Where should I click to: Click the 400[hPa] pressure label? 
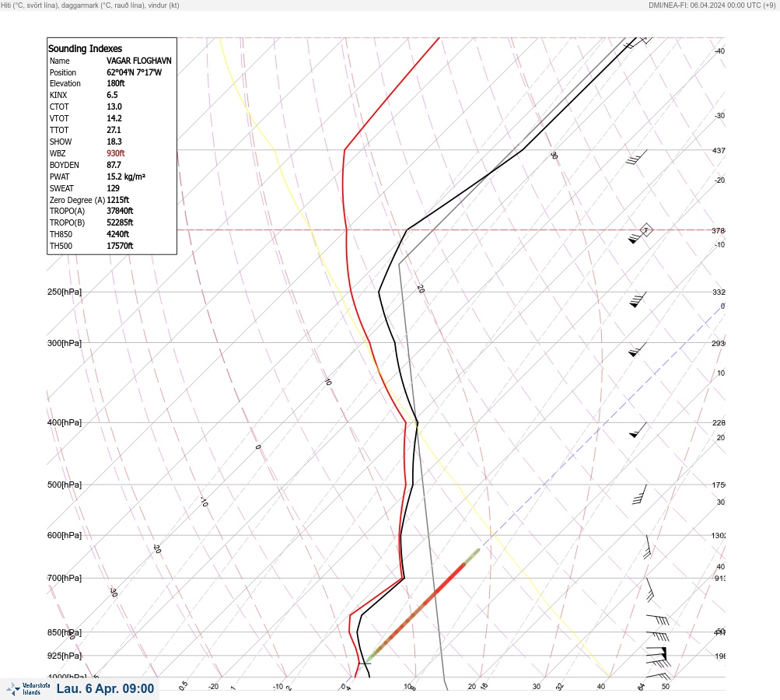65,422
